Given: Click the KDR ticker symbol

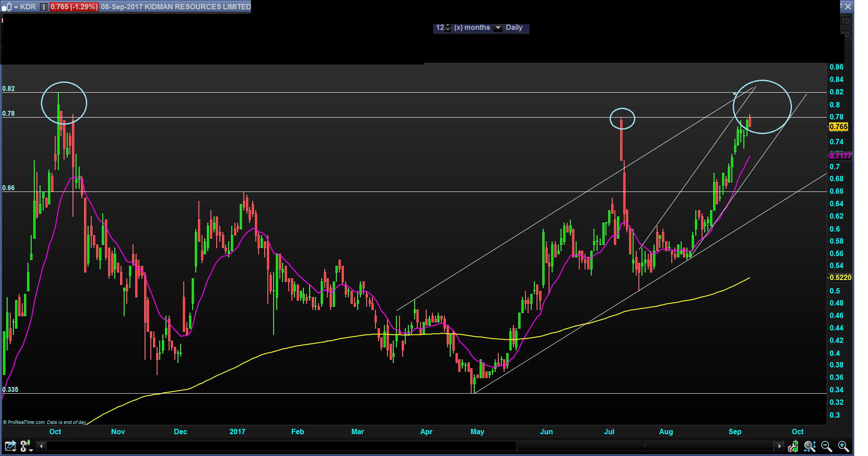Looking at the screenshot, I should [x=28, y=7].
